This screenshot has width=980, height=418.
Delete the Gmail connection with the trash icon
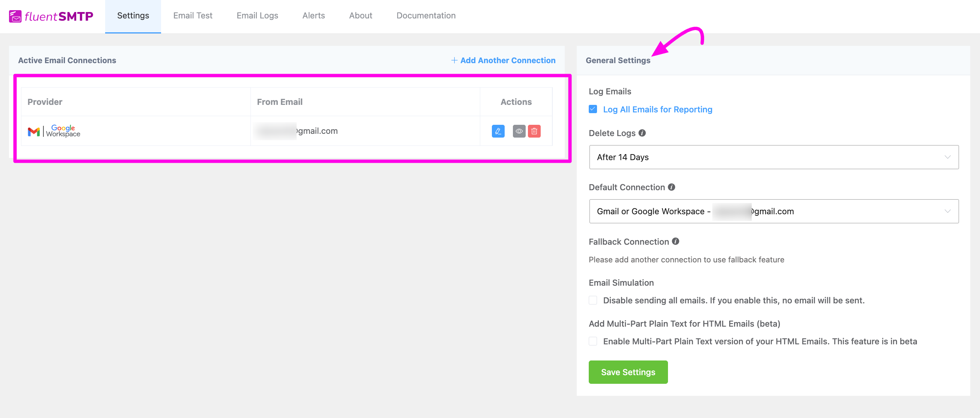point(534,131)
